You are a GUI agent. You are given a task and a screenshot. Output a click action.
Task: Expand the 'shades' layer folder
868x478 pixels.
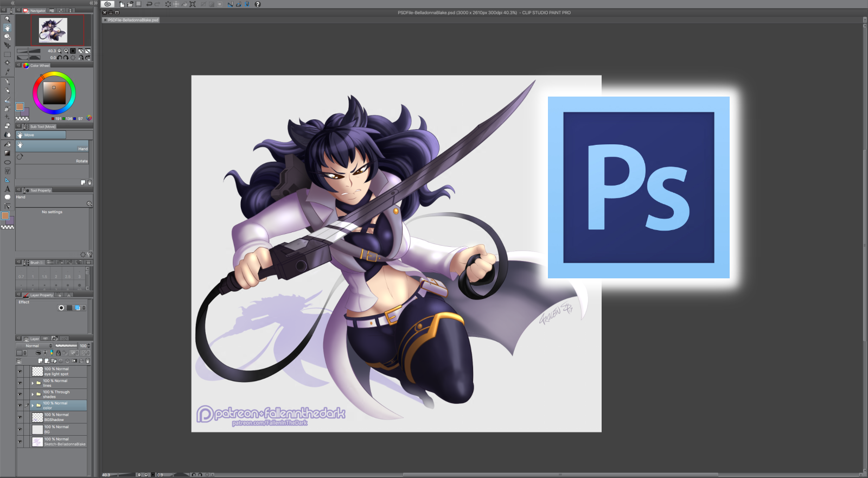tap(33, 394)
